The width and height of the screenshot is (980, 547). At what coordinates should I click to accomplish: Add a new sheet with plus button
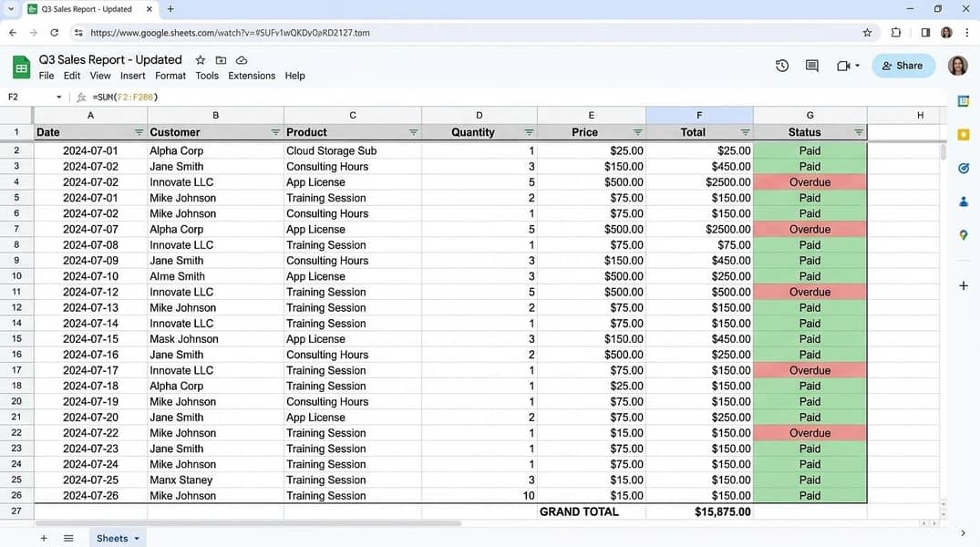click(x=44, y=538)
